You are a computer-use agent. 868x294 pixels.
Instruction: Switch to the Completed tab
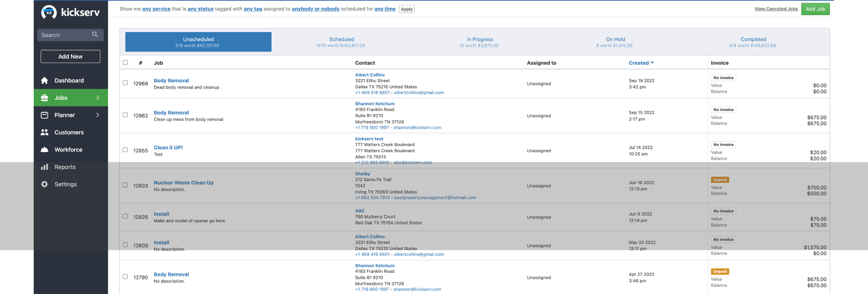tap(753, 42)
